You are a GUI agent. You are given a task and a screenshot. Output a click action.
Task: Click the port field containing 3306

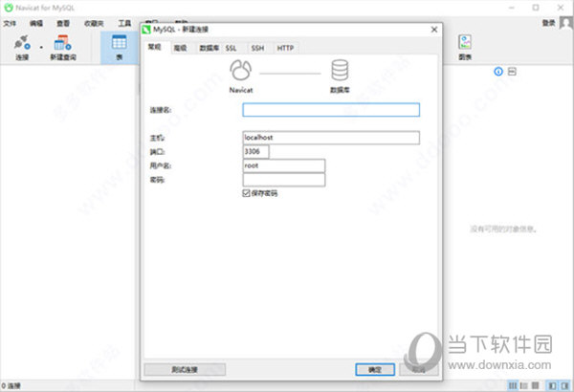pos(255,151)
